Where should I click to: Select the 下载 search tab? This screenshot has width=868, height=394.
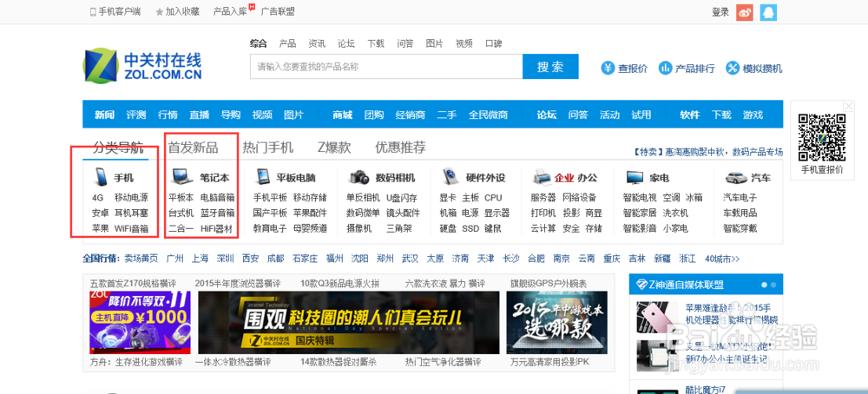pyautogui.click(x=375, y=43)
